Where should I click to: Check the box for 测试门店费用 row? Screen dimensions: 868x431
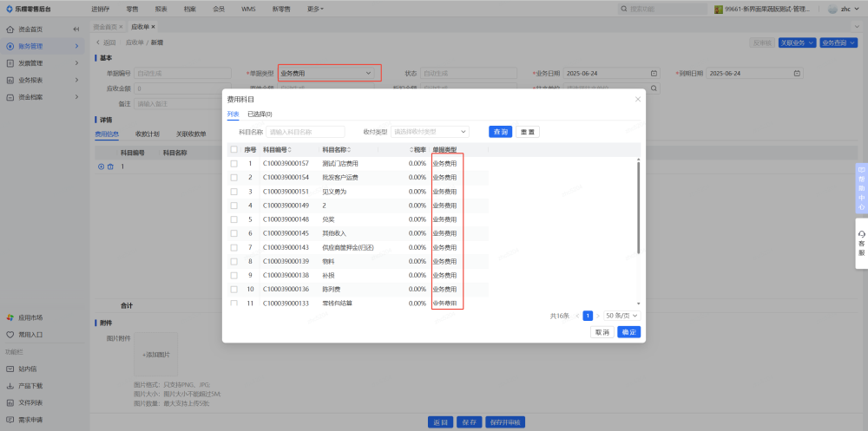[x=233, y=163]
